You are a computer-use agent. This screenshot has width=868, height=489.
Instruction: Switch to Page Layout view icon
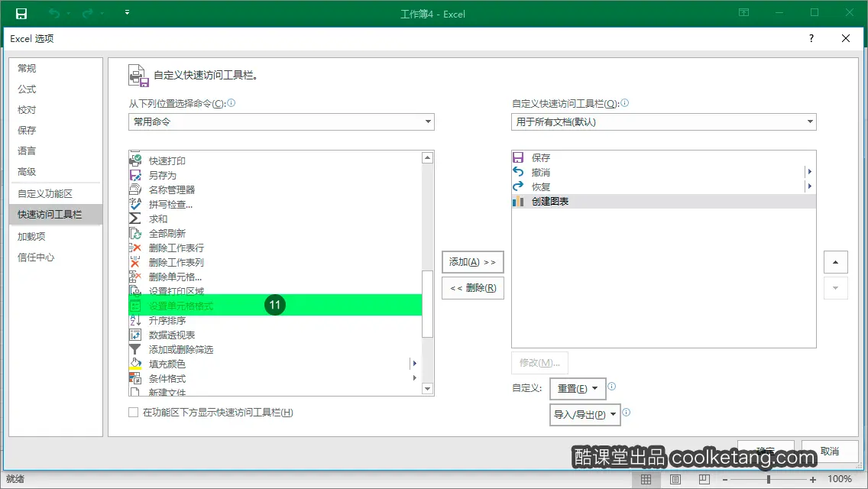[675, 480]
